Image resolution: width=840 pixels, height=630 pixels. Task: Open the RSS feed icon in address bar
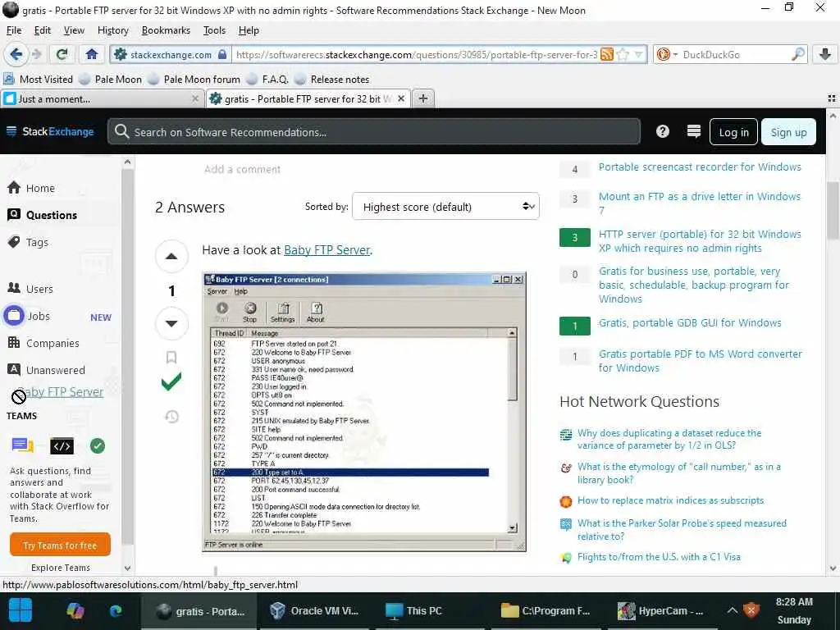[607, 54]
